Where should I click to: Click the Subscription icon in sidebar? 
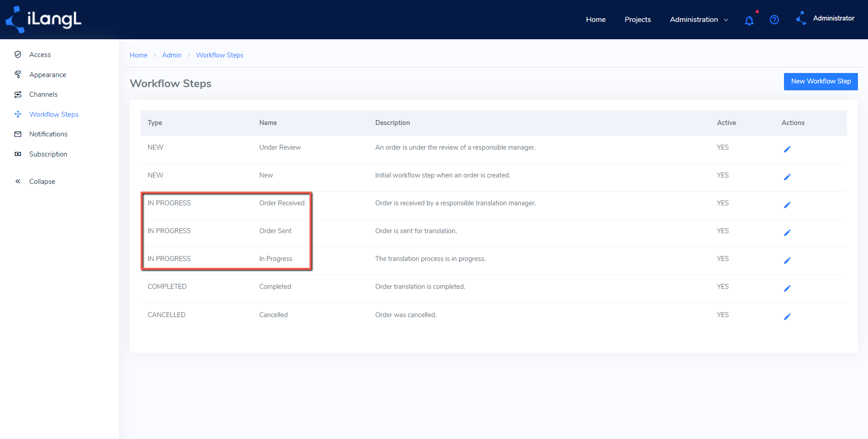pos(18,154)
